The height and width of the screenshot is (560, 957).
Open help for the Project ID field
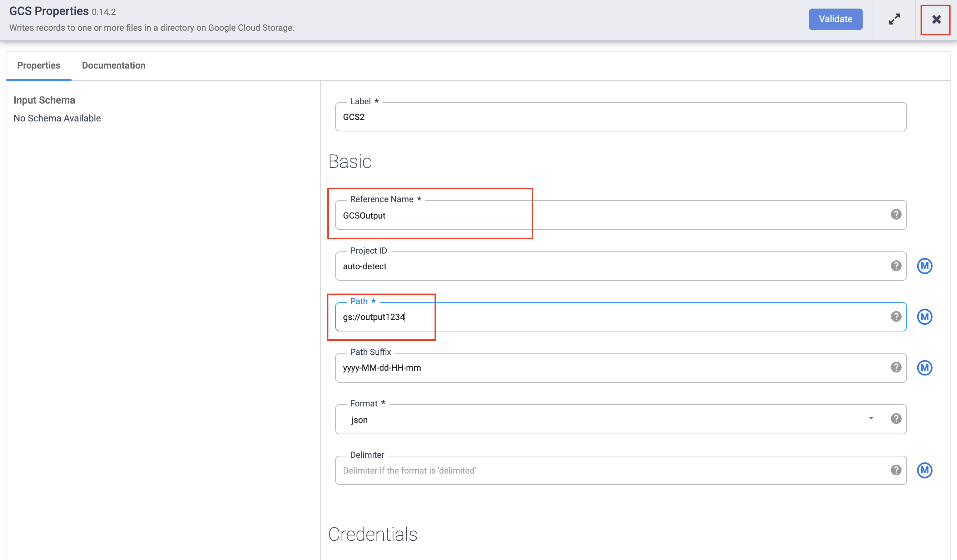[896, 266]
